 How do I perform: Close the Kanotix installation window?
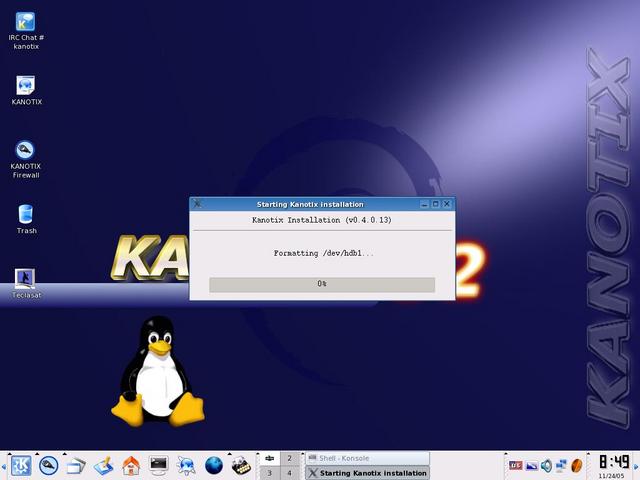pyautogui.click(x=447, y=204)
